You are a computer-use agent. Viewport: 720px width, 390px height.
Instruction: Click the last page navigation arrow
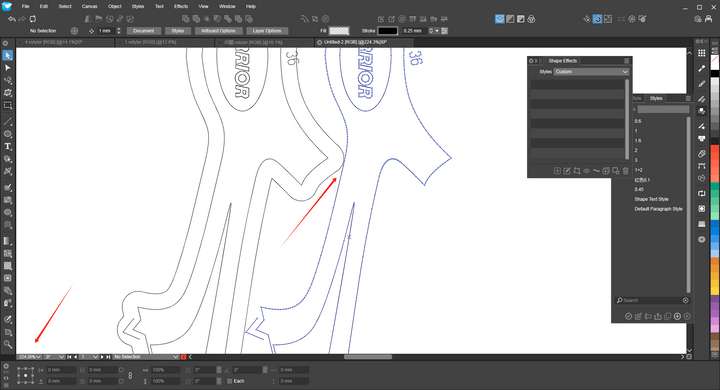click(108, 357)
